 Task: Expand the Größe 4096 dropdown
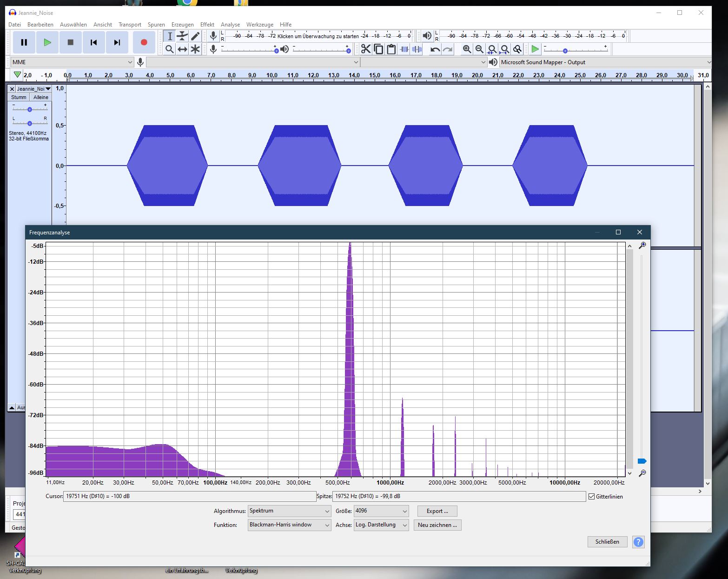[x=381, y=511]
